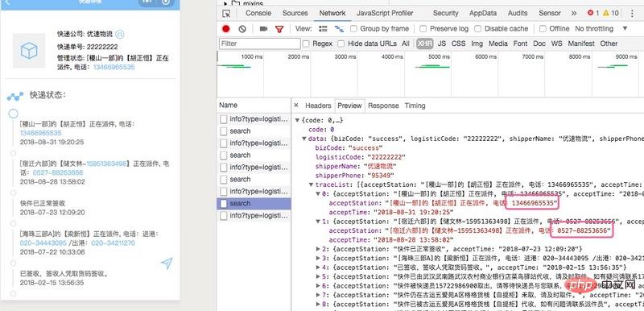The image size is (644, 311).
Task: Enable the Preserve log checkbox
Action: point(423,29)
